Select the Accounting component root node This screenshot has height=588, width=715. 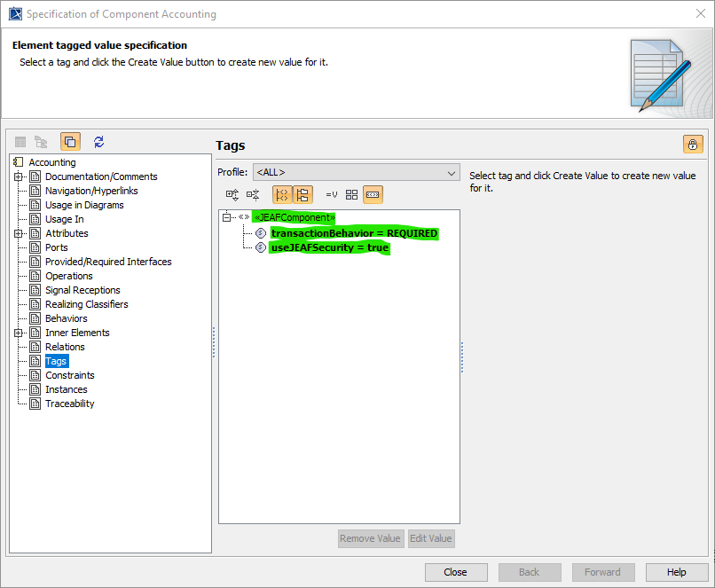pyautogui.click(x=52, y=162)
